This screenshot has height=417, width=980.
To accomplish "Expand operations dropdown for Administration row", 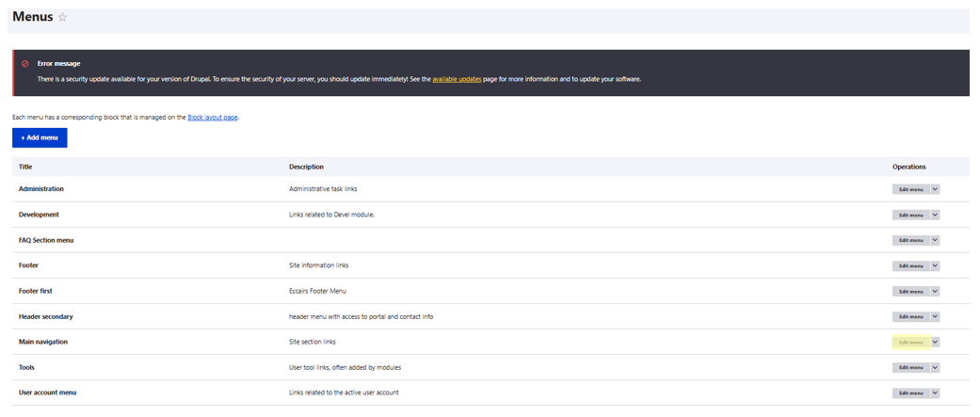I will click(x=935, y=189).
